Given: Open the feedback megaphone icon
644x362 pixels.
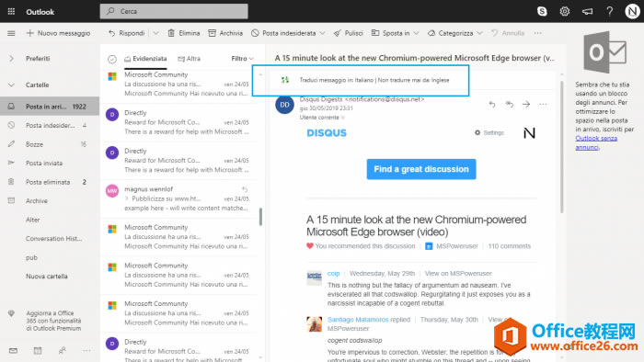Looking at the screenshot, I should [x=587, y=11].
